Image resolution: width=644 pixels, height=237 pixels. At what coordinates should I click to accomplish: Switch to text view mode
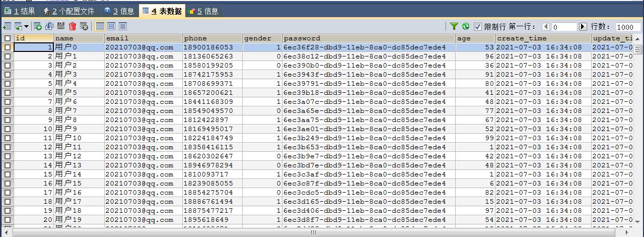pyautogui.click(x=123, y=26)
